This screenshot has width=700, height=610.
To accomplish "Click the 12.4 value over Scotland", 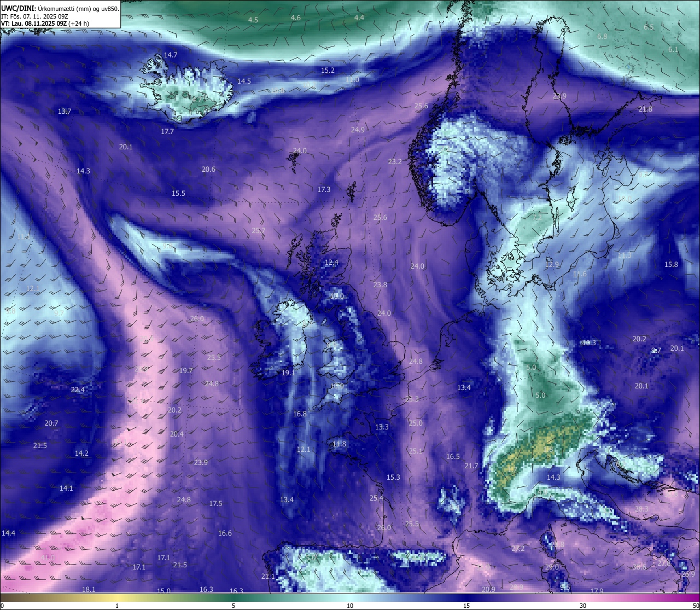I will (x=331, y=263).
